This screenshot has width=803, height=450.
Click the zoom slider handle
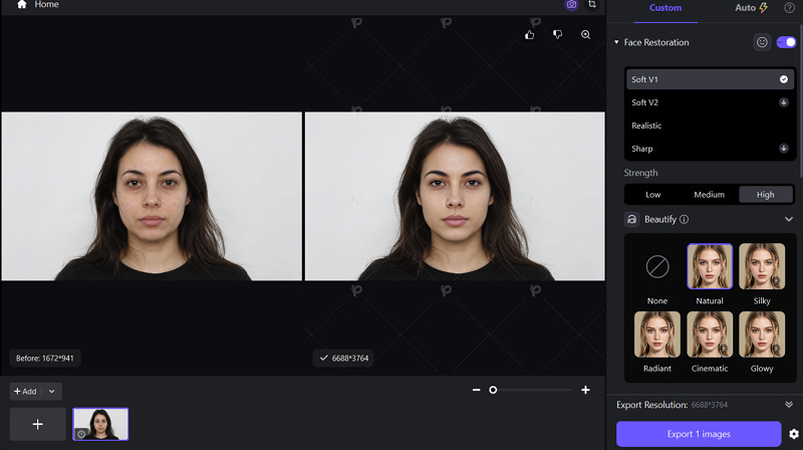493,390
